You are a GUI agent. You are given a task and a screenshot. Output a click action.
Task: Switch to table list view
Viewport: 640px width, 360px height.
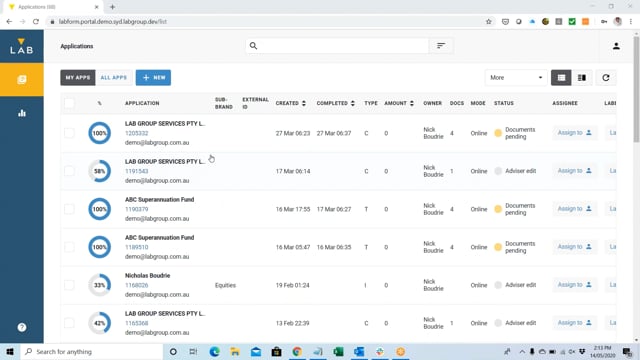(x=561, y=78)
